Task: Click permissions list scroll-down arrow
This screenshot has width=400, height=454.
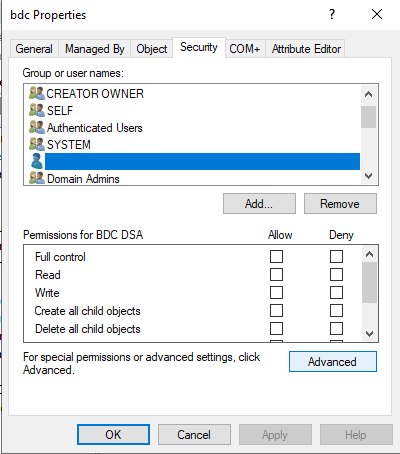Action: pos(369,334)
